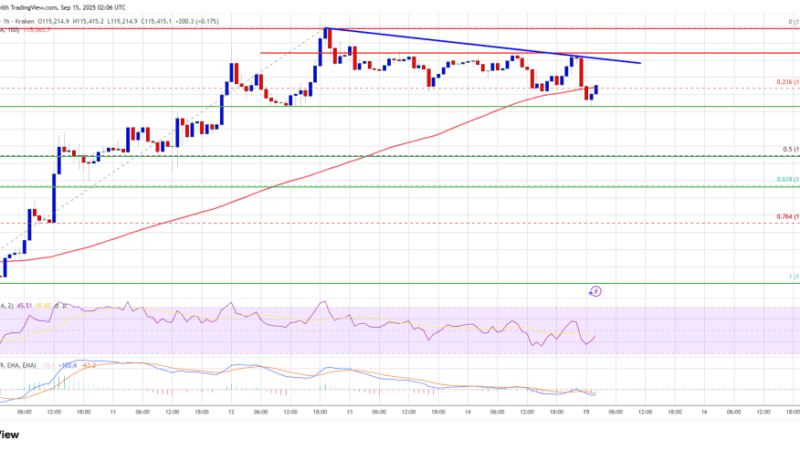Click the '0.5' Fibonacci level label
Screen dimensions: 800x450
(787, 149)
